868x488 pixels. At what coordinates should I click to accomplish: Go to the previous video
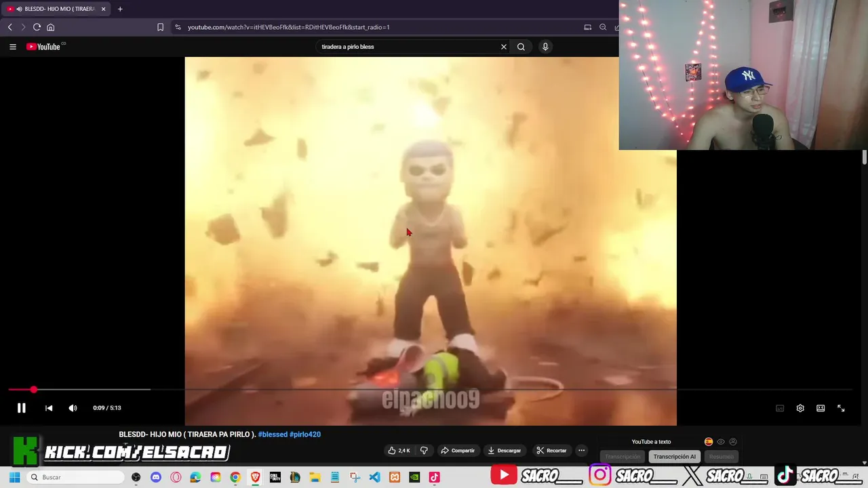click(x=49, y=408)
